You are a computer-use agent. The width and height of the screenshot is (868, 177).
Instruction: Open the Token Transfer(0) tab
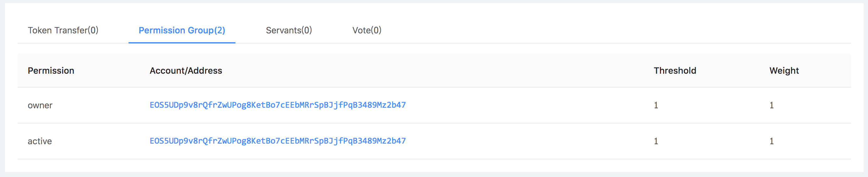(63, 31)
